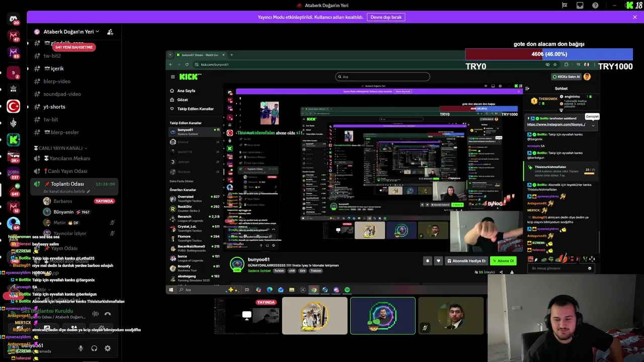This screenshot has height=362, width=644.
Task: Open the blerp-video channel
Action: click(x=75, y=81)
